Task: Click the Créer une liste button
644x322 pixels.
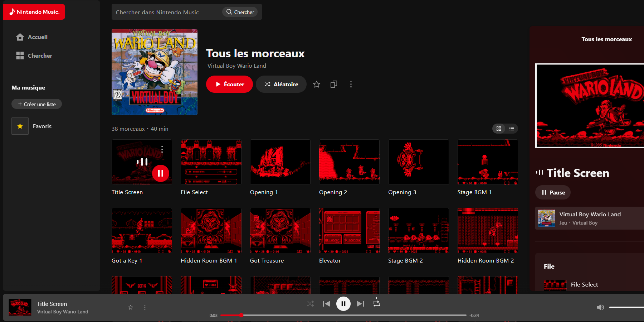Action: 36,104
